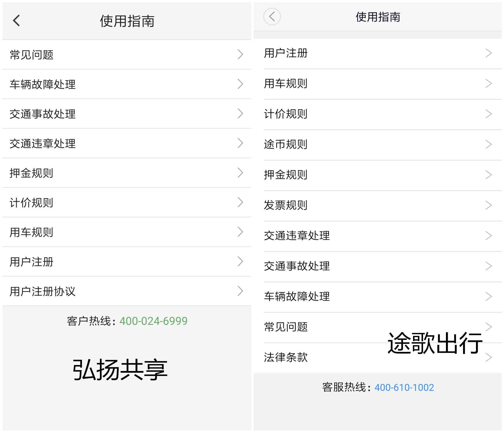Expand chevron beside 用户注册 in 弘扬共享
The image size is (504, 433).
240,262
